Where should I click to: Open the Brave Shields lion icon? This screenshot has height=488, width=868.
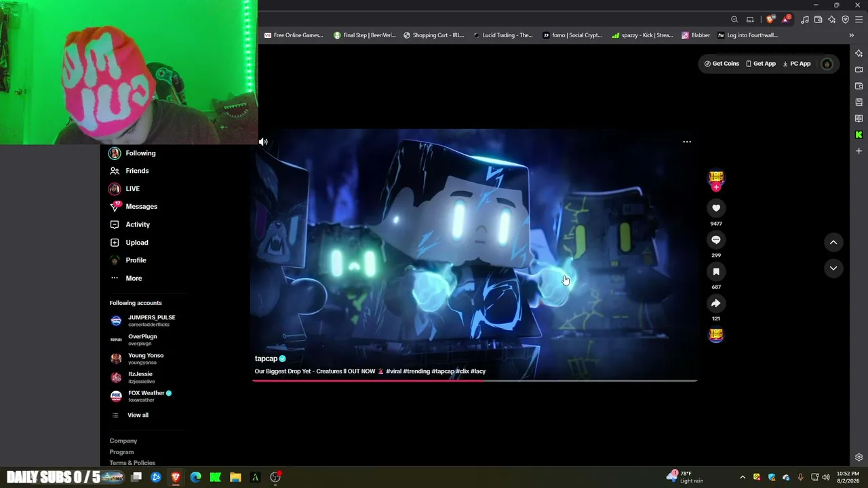[x=770, y=20]
